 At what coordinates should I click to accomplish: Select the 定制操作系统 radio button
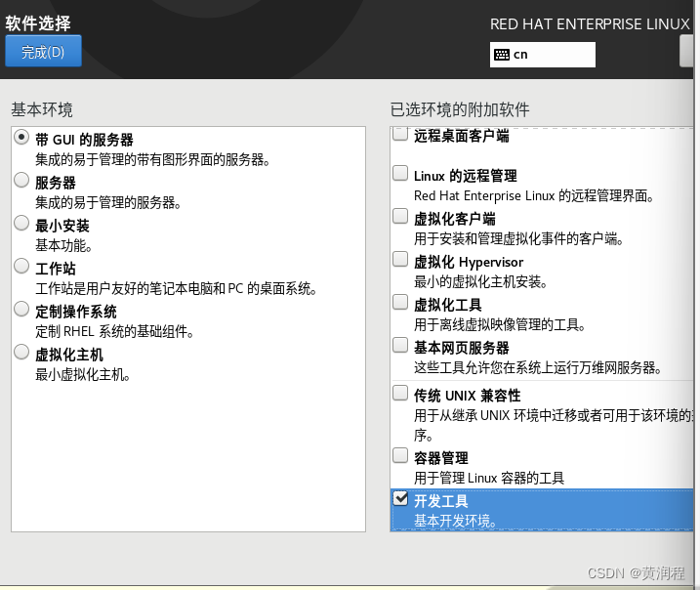pyautogui.click(x=21, y=309)
